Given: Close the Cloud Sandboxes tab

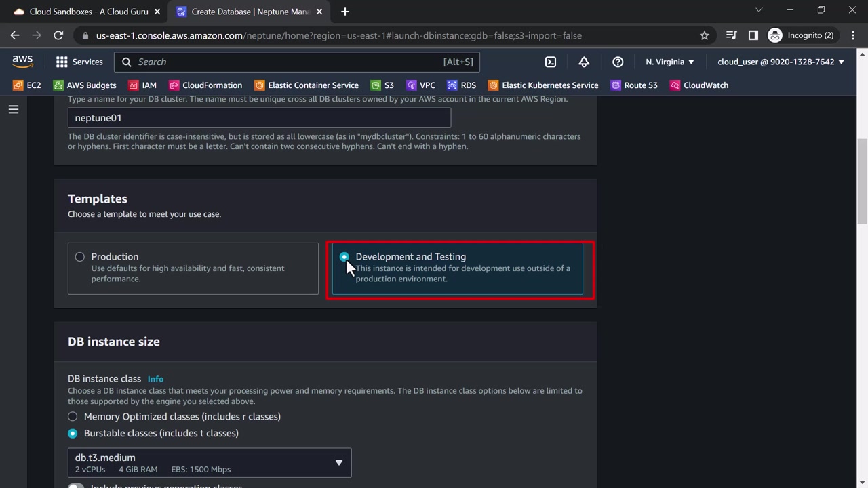Looking at the screenshot, I should (157, 12).
